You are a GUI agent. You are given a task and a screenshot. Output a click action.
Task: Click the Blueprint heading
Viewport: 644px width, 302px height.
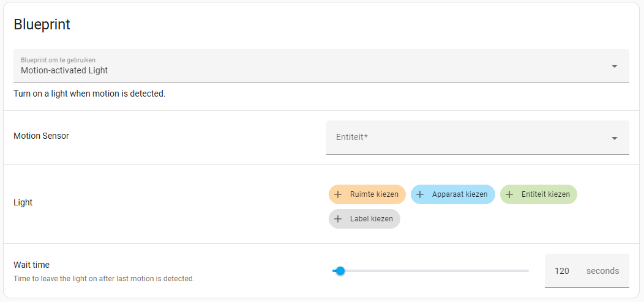tap(42, 24)
